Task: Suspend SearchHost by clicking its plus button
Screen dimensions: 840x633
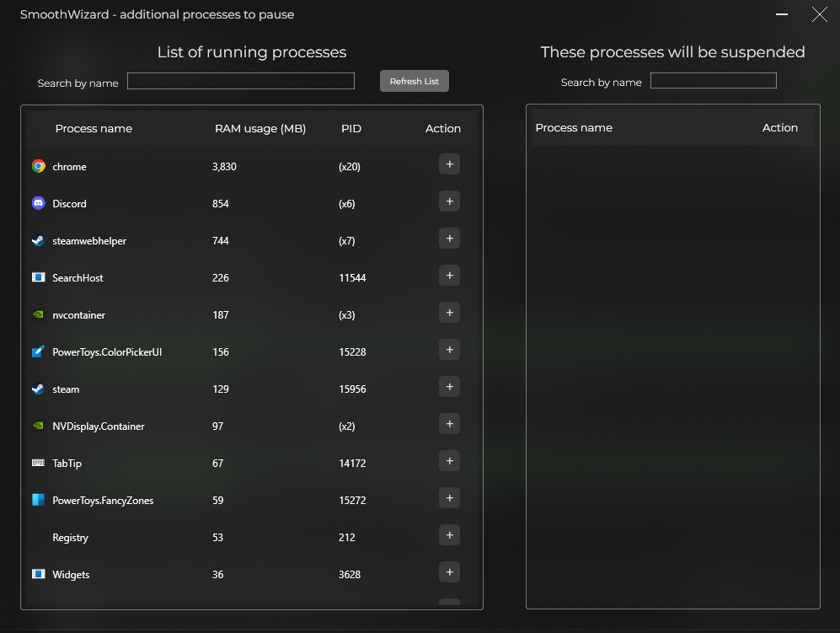Action: click(x=449, y=275)
